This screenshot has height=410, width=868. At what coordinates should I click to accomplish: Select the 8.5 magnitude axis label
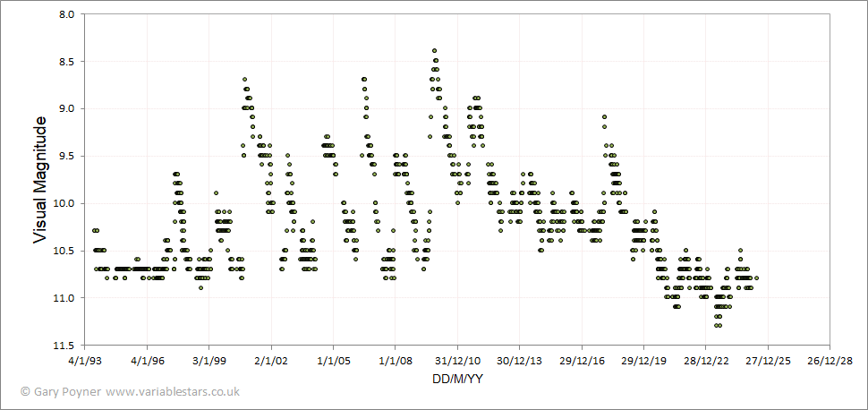[x=67, y=61]
